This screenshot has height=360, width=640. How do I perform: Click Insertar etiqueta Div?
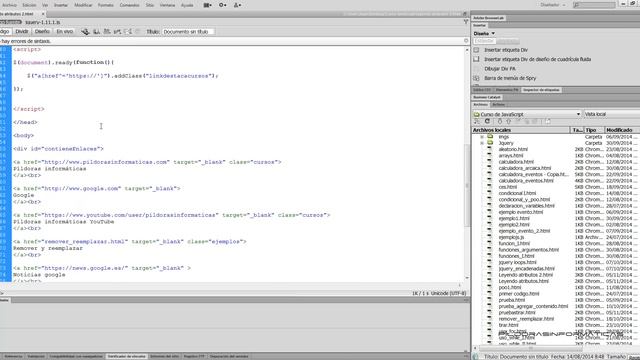pyautogui.click(x=506, y=50)
